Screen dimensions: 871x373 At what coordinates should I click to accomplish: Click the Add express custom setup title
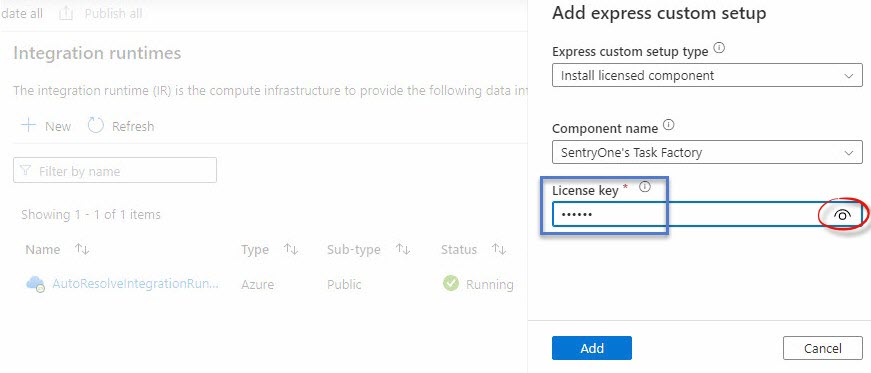click(x=659, y=13)
